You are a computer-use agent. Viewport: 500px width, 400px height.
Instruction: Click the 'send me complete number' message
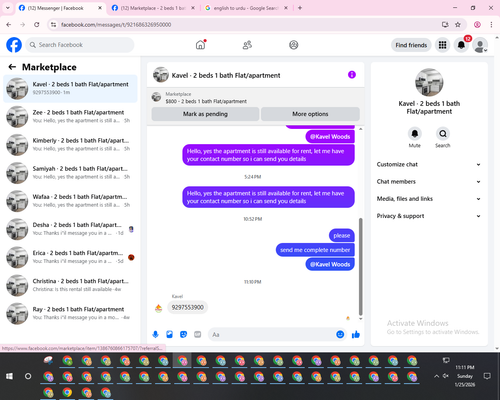tap(315, 250)
